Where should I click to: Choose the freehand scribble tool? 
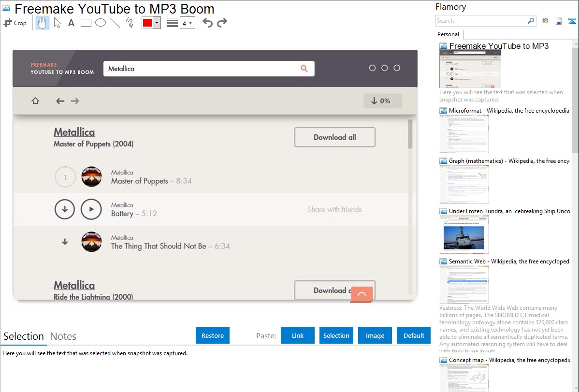(130, 23)
